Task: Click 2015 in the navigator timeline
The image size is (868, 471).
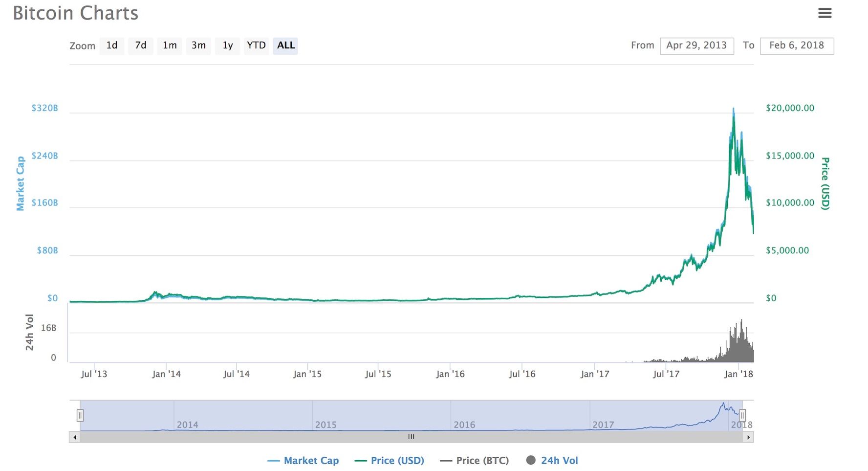Action: pos(326,425)
